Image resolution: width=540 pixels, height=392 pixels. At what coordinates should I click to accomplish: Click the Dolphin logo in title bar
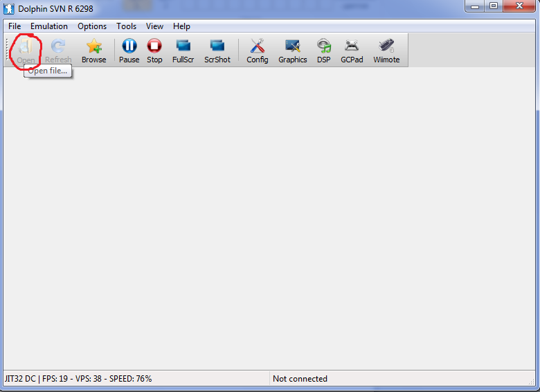pyautogui.click(x=8, y=8)
